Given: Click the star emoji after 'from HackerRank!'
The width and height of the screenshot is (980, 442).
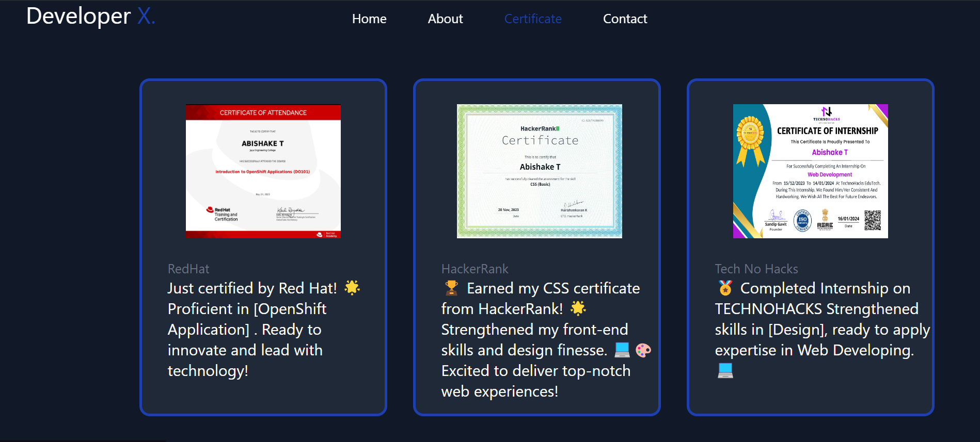Looking at the screenshot, I should tap(578, 308).
